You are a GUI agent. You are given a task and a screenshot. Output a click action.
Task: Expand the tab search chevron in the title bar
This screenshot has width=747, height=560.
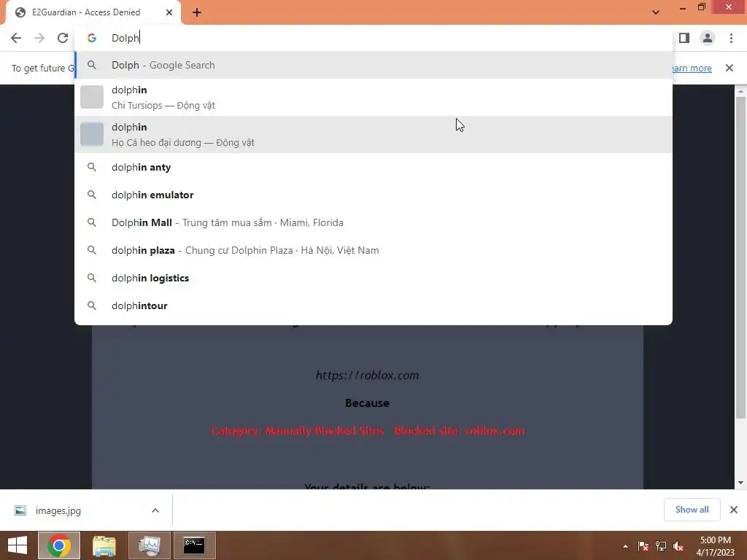(656, 12)
